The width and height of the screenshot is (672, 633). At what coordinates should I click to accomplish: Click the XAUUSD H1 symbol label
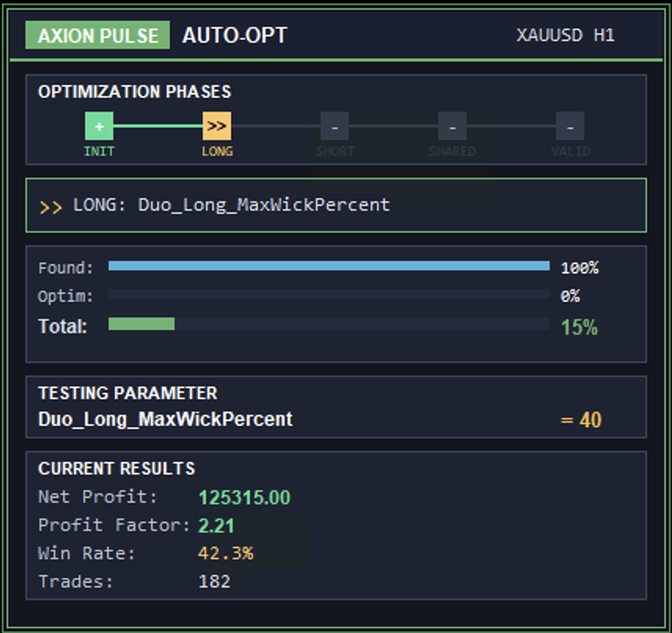566,35
